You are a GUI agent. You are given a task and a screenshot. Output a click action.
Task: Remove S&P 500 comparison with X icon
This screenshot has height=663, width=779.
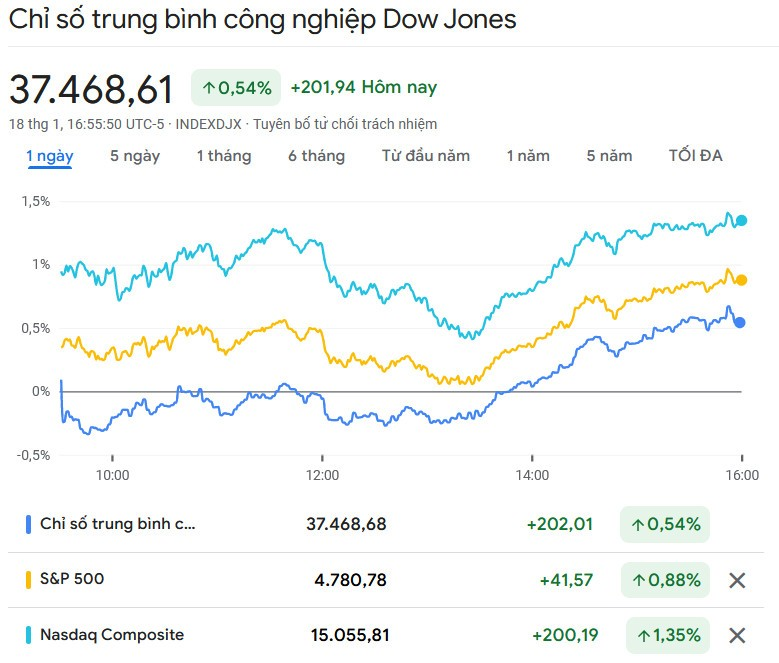coord(737,580)
